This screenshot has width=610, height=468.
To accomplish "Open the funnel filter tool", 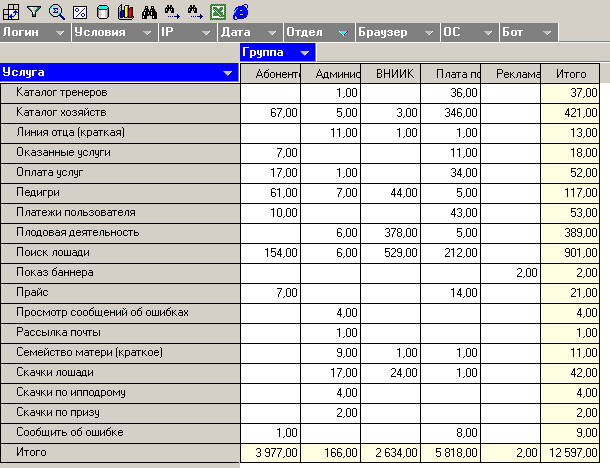I will [x=33, y=12].
